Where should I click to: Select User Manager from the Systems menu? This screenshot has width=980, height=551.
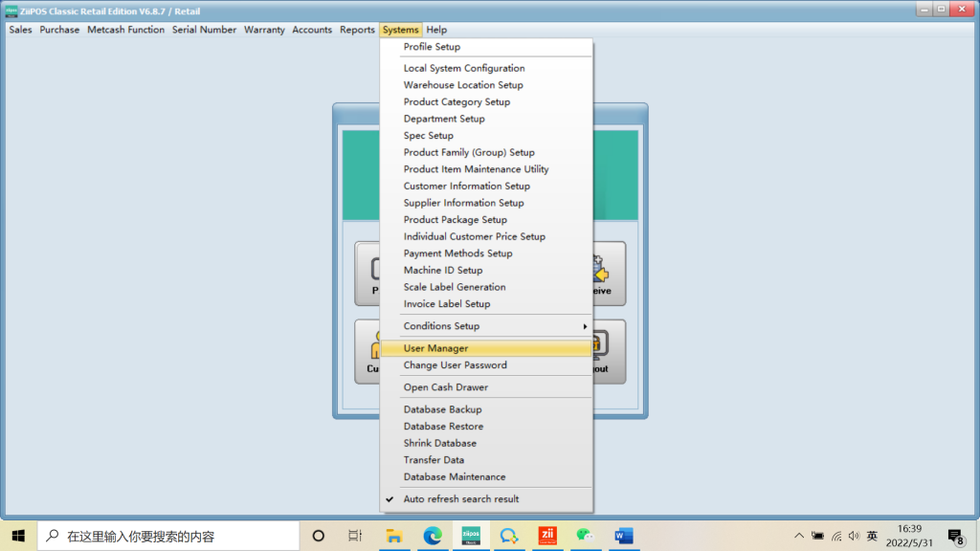pyautogui.click(x=435, y=348)
